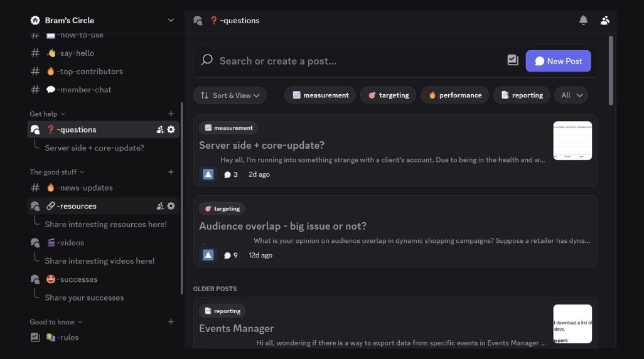Viewport: 644px width, 359px height.
Task: Click the 'OLDER POSTS' section label
Action: 215,289
